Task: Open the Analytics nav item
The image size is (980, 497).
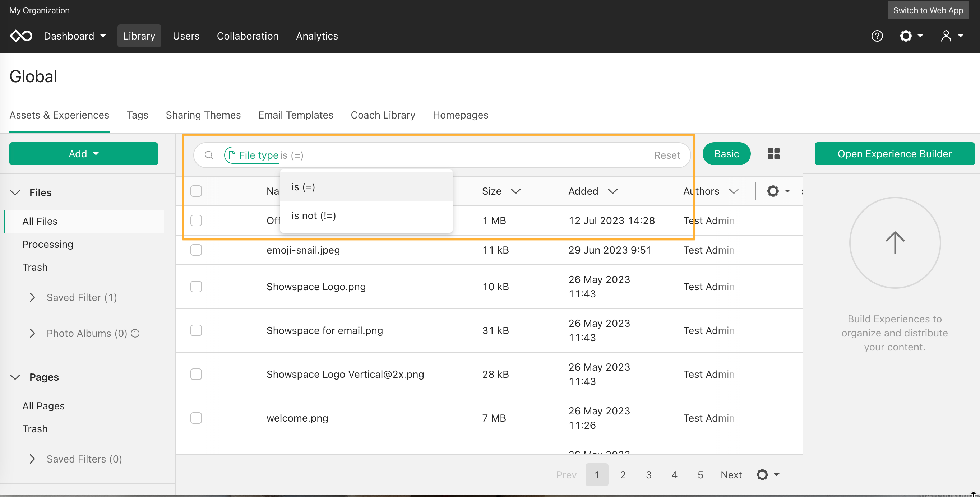Action: 317,36
